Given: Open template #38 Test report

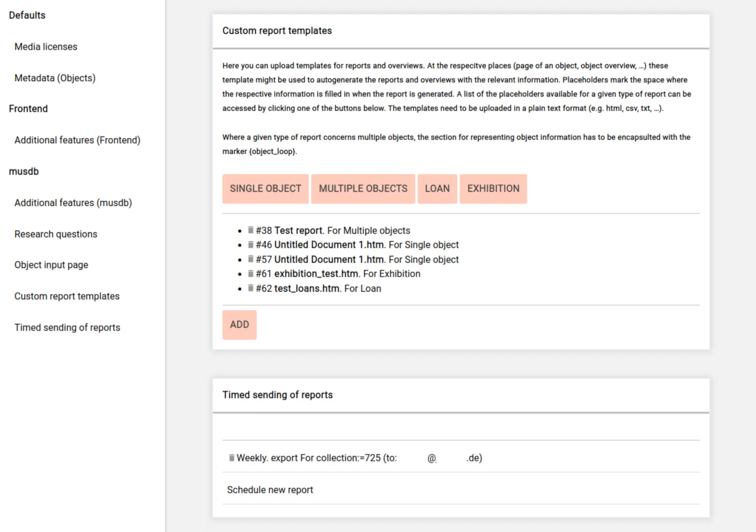Looking at the screenshot, I should pos(298,231).
